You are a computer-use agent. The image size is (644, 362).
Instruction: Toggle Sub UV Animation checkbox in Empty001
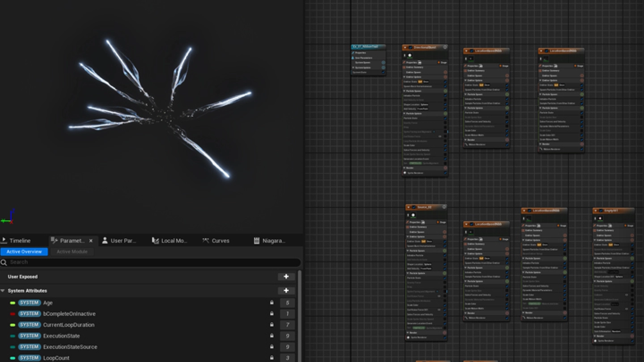coord(632,331)
